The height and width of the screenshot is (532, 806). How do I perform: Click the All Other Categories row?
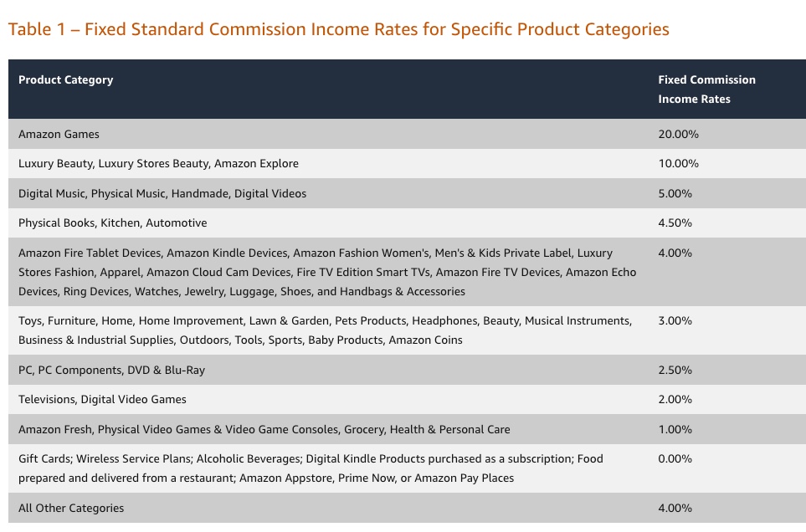click(71, 508)
